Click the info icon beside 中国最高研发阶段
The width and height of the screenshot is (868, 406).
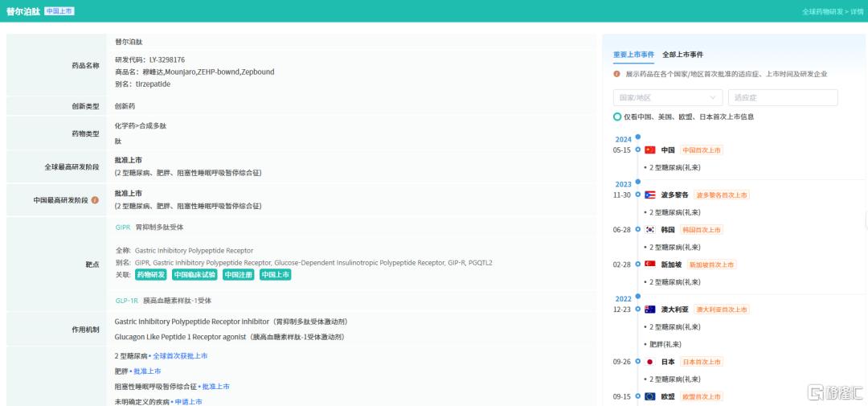point(95,200)
